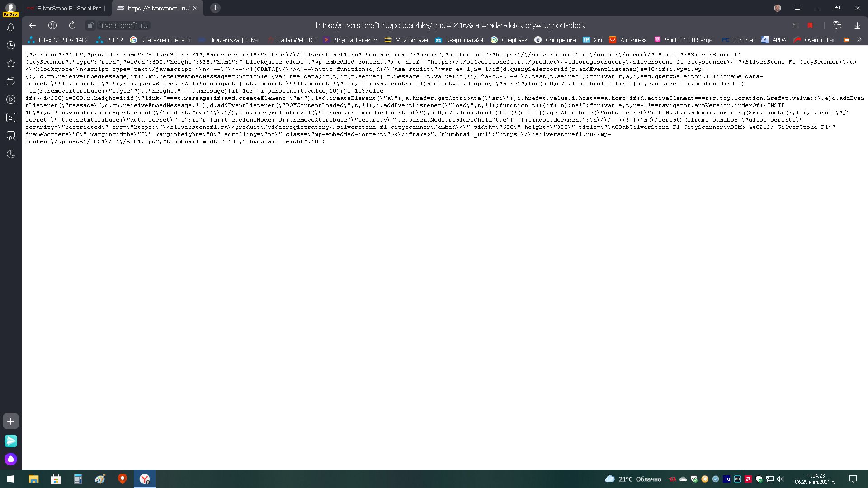Switch to SilverStone F1 Sochi Pro tab
Screen dimensions: 868x488
click(x=68, y=8)
